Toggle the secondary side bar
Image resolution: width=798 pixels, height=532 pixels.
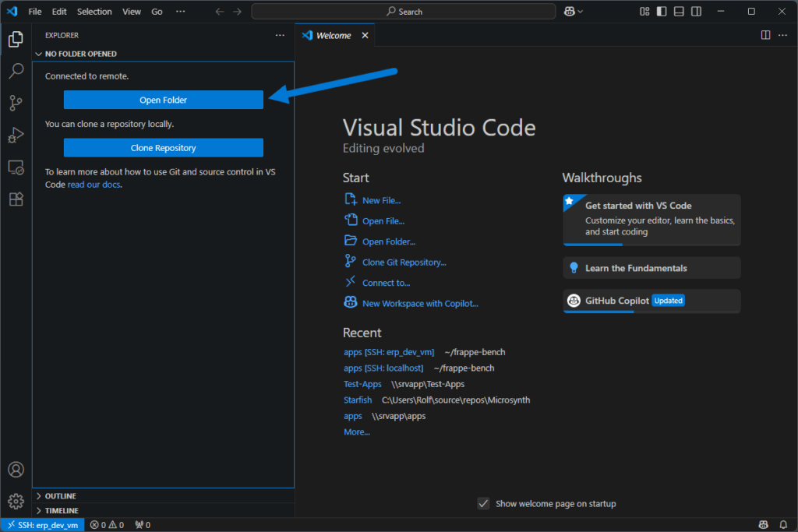tap(696, 11)
